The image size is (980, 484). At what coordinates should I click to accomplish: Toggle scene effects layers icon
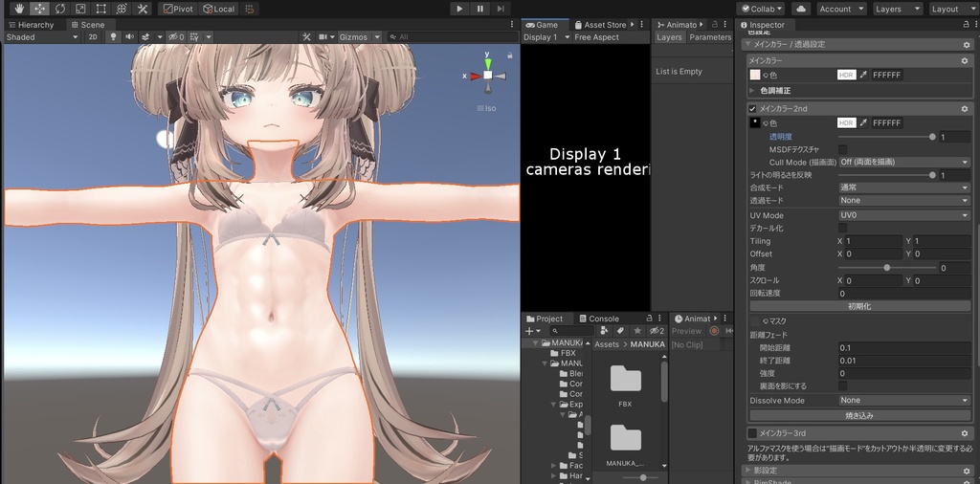click(x=146, y=37)
